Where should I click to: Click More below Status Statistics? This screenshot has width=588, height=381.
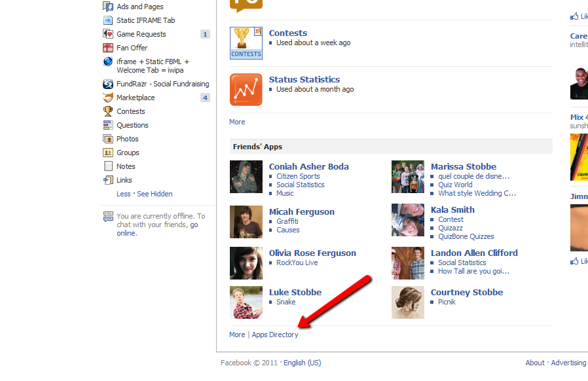point(237,122)
